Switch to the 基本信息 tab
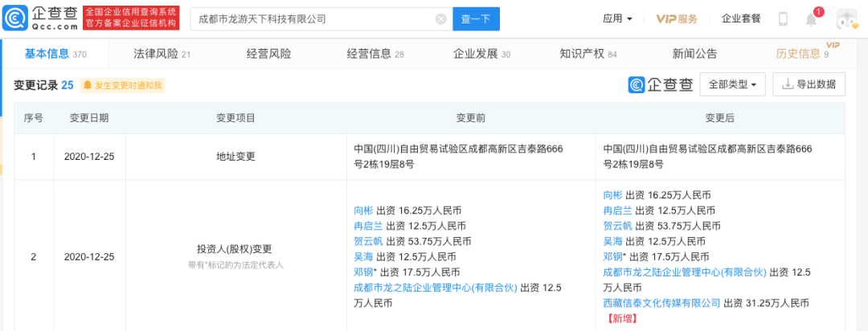Screen dimensions: 868x331 (55, 54)
